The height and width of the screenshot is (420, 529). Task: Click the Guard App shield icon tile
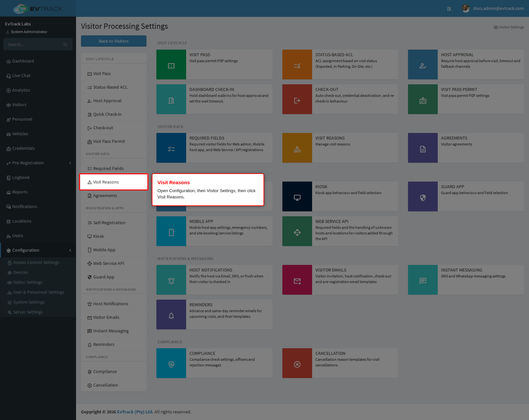pyautogui.click(x=423, y=196)
